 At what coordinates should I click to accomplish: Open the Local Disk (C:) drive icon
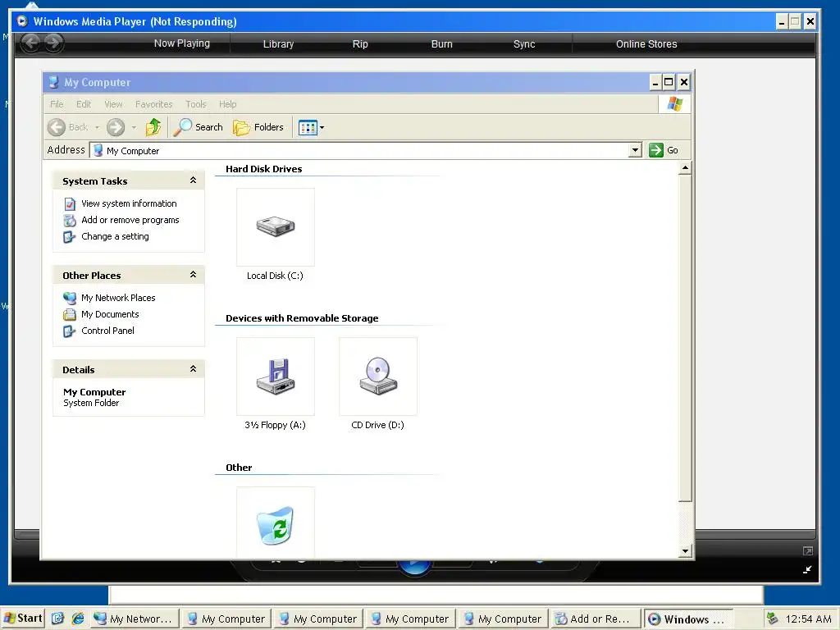[x=276, y=227]
